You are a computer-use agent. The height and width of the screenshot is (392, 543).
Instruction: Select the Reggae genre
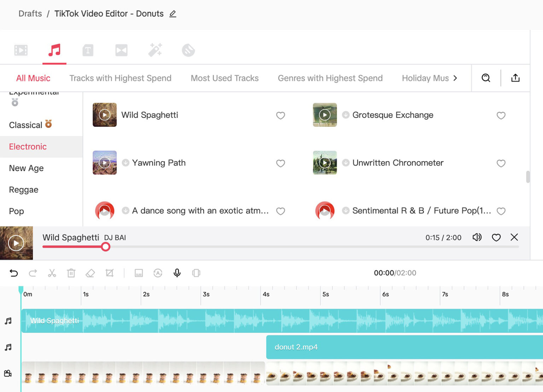(23, 190)
